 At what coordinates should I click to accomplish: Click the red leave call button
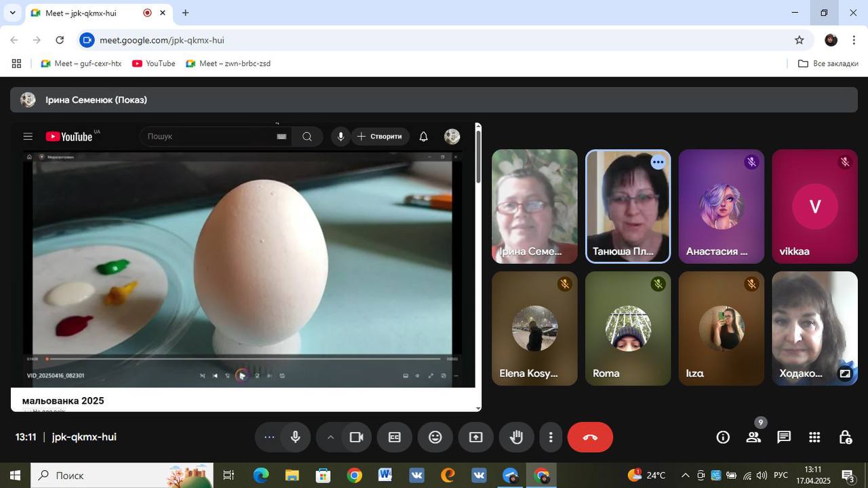[x=590, y=437]
